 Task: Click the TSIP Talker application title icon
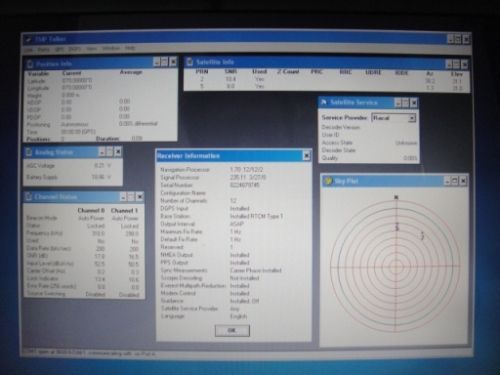[29, 39]
